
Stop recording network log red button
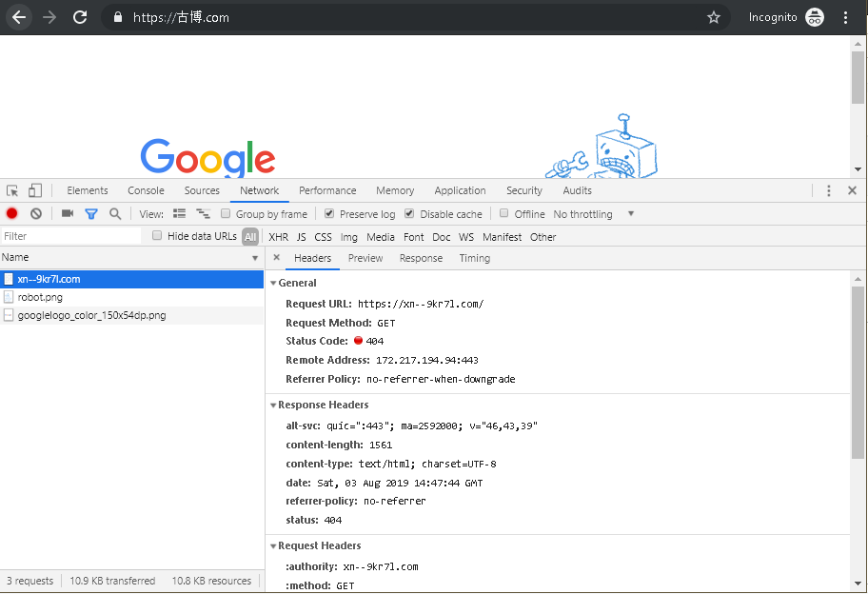[x=11, y=213]
